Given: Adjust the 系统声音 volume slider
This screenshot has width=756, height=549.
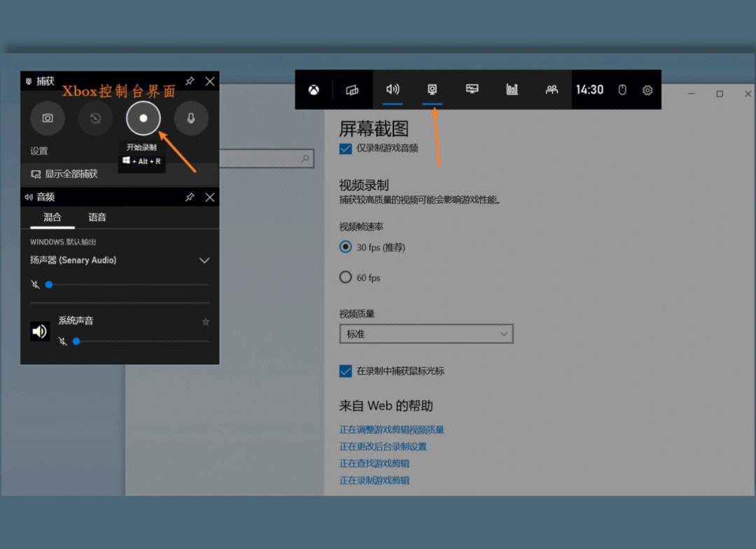Looking at the screenshot, I should coord(141,342).
